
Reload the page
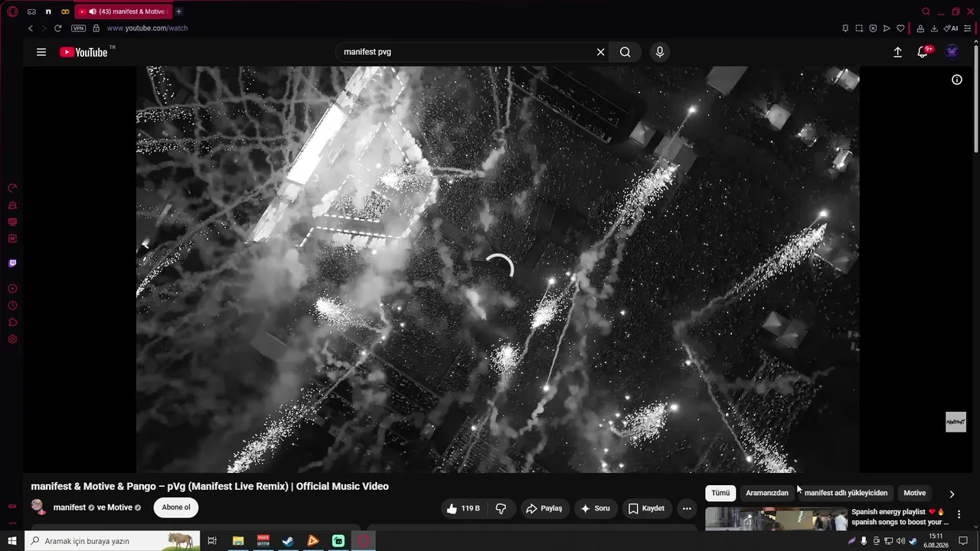tap(57, 28)
